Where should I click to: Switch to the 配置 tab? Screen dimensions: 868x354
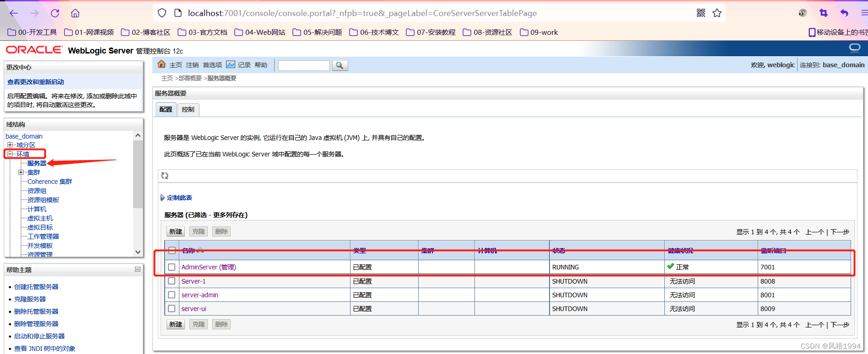pos(166,109)
